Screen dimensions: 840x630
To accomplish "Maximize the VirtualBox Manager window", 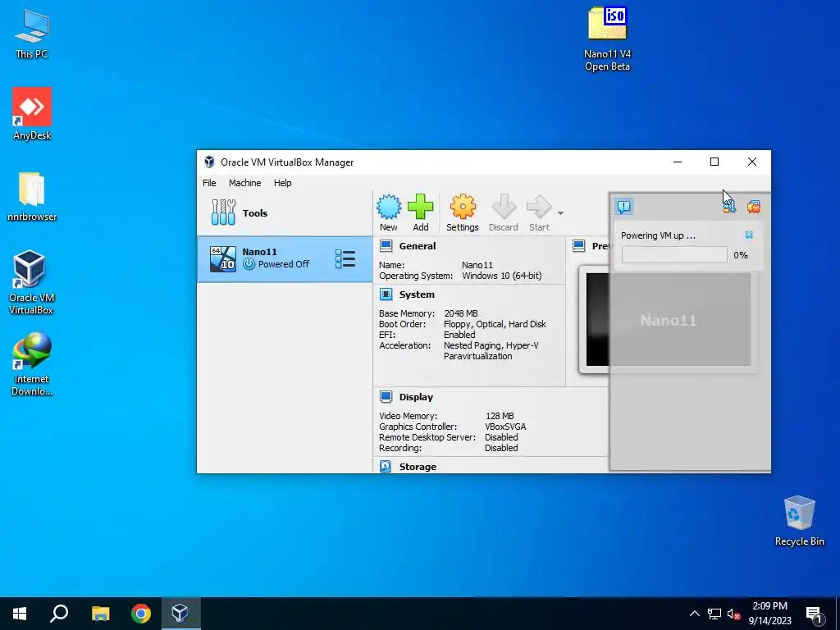I will [x=714, y=162].
